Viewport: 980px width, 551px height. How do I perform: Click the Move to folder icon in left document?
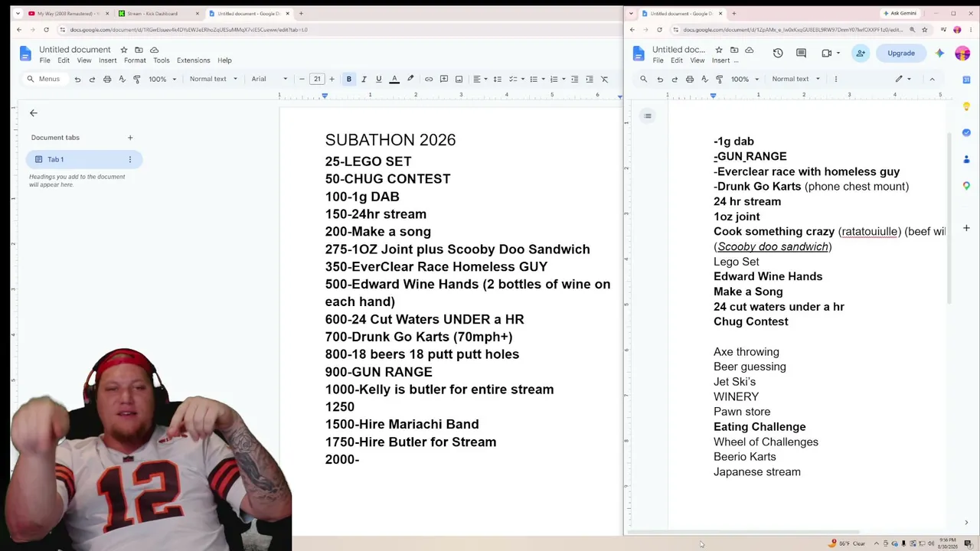139,50
